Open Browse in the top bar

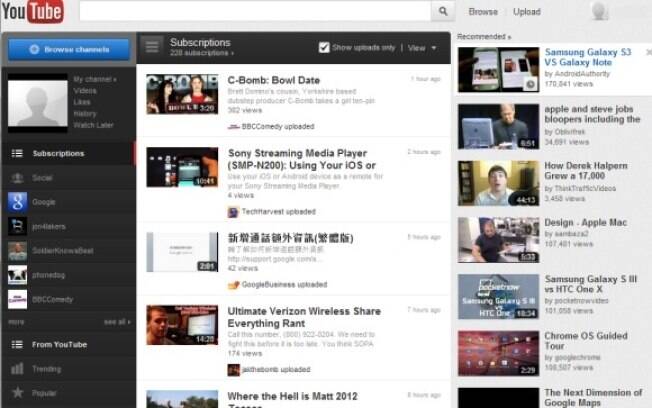(483, 12)
